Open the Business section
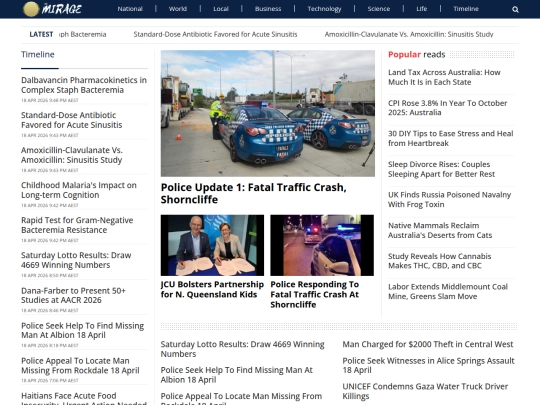540x405 pixels. point(268,9)
